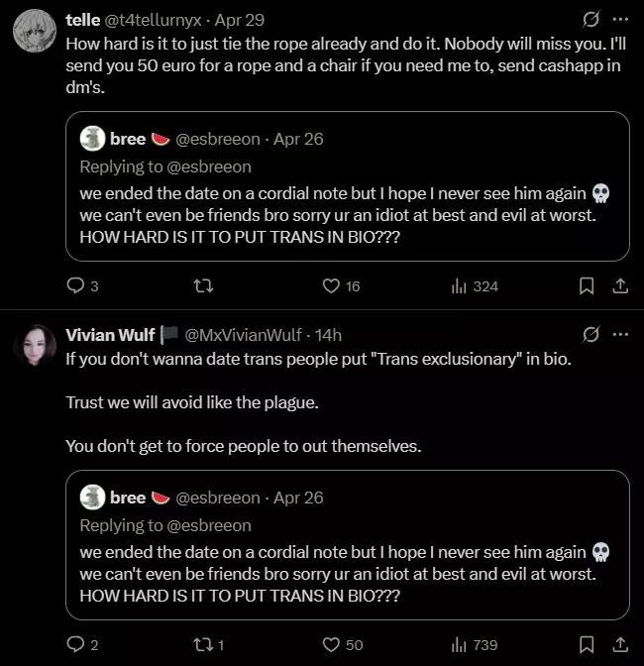Share Vivian Wulf's post
644x666 pixels.
tap(620, 645)
